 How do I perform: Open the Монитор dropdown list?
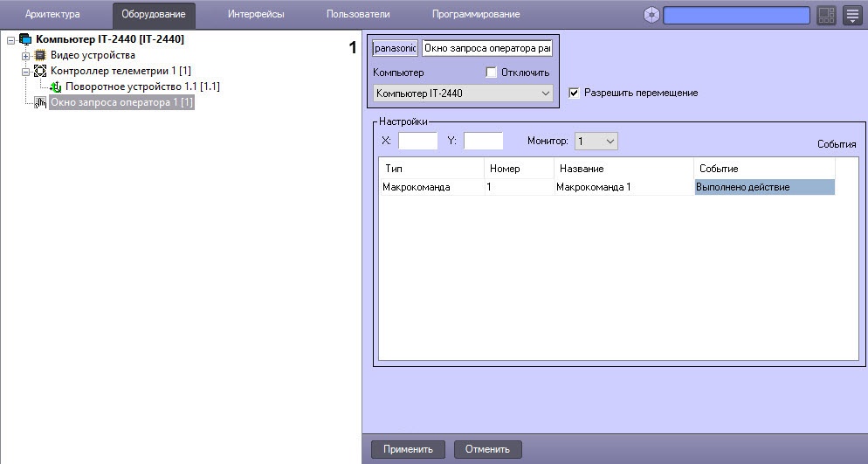[x=596, y=141]
